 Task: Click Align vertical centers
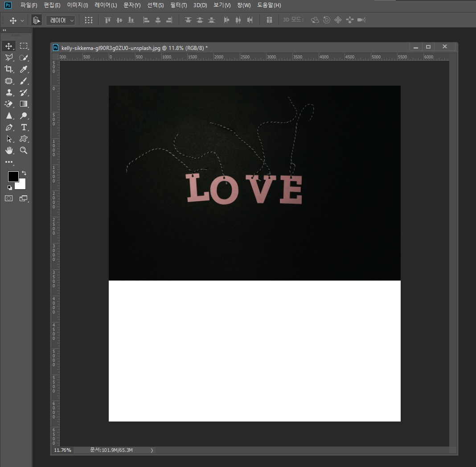tap(119, 20)
